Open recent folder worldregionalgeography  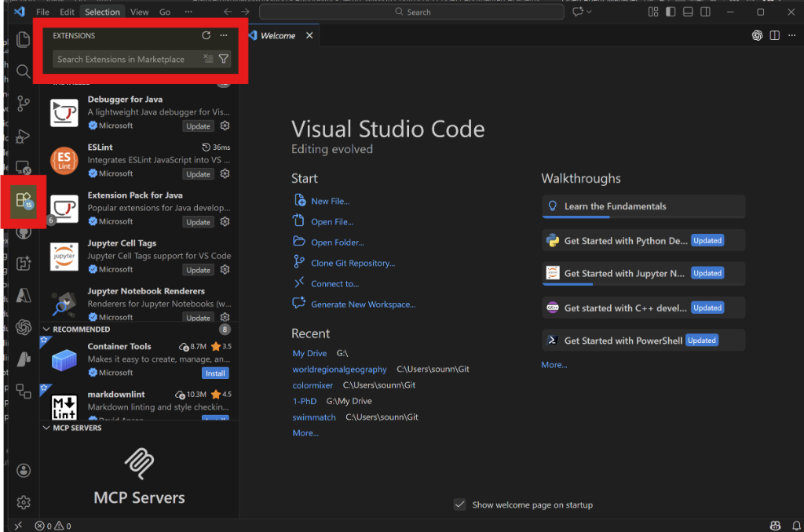[339, 370]
